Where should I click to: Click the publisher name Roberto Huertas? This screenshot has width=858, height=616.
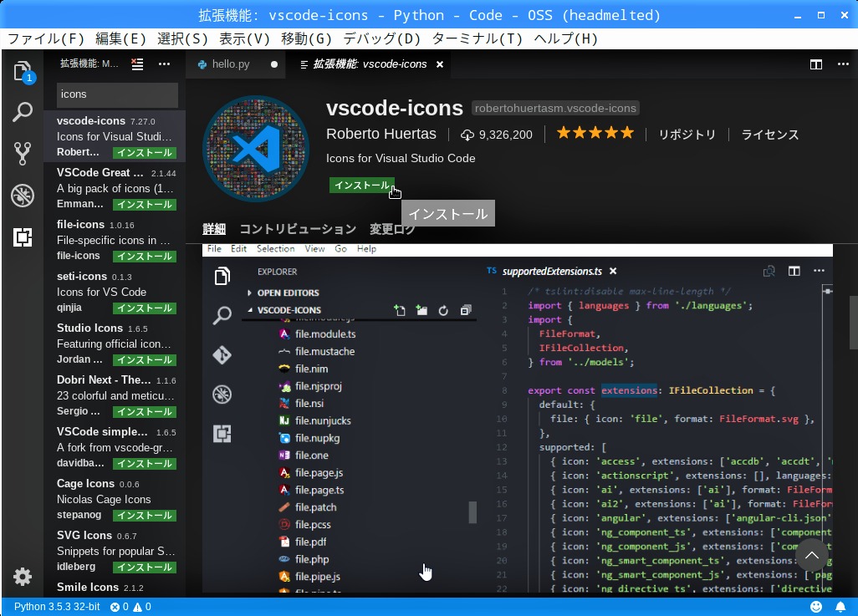(x=380, y=134)
